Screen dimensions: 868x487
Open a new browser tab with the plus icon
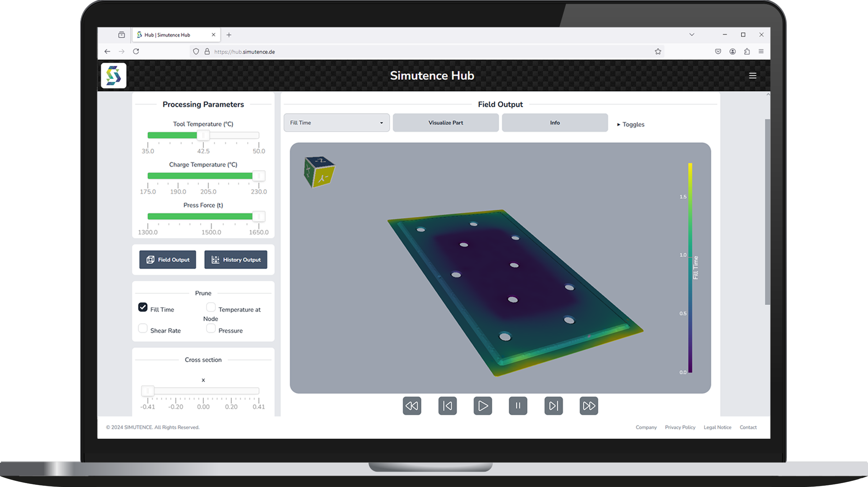[229, 35]
